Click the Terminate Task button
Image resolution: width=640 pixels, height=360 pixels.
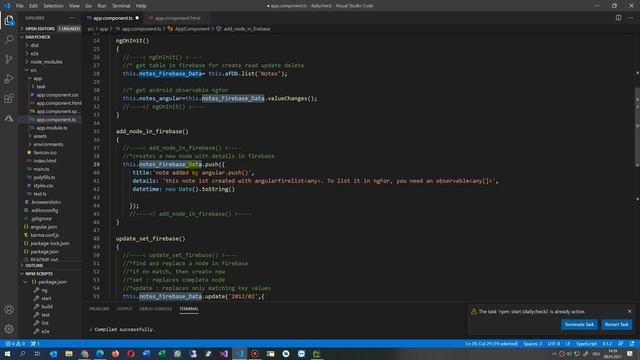pos(579,324)
